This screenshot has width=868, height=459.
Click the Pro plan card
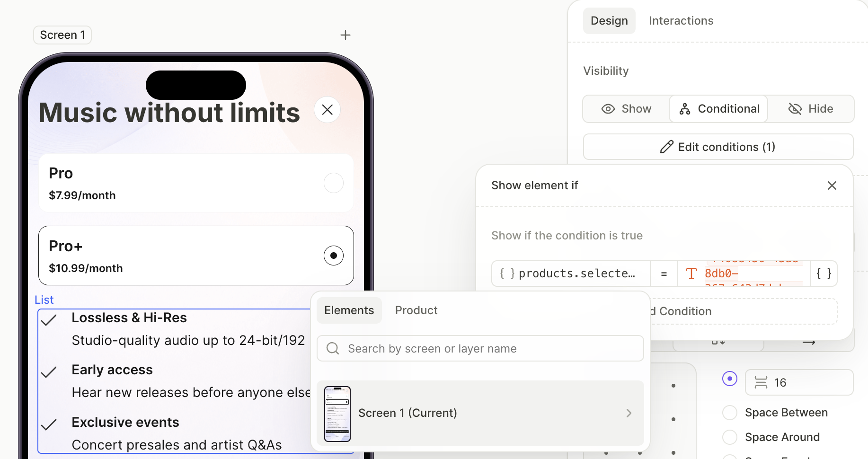(x=196, y=183)
